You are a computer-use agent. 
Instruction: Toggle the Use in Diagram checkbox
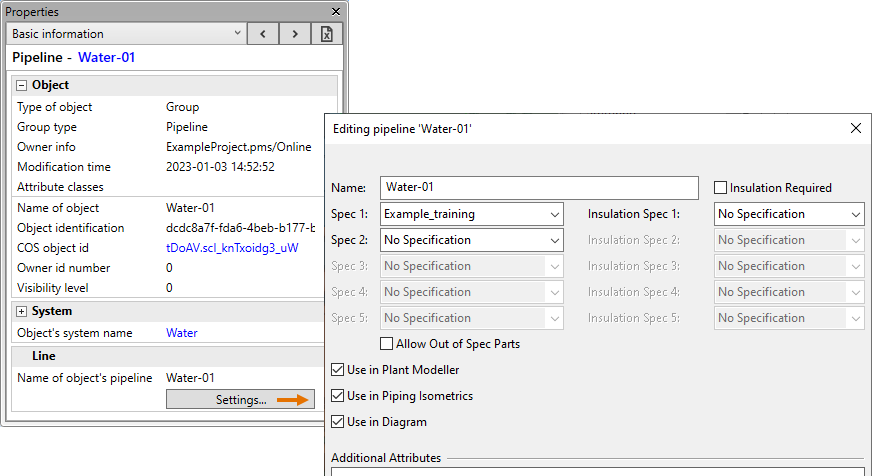pos(338,422)
